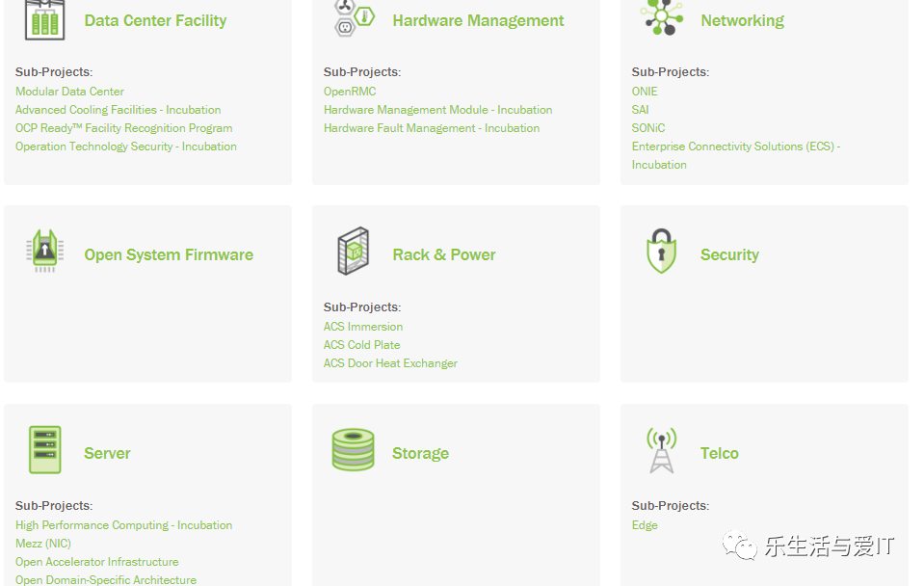Click Sub-Projects label in Networking card
924x586 pixels.
[x=671, y=72]
